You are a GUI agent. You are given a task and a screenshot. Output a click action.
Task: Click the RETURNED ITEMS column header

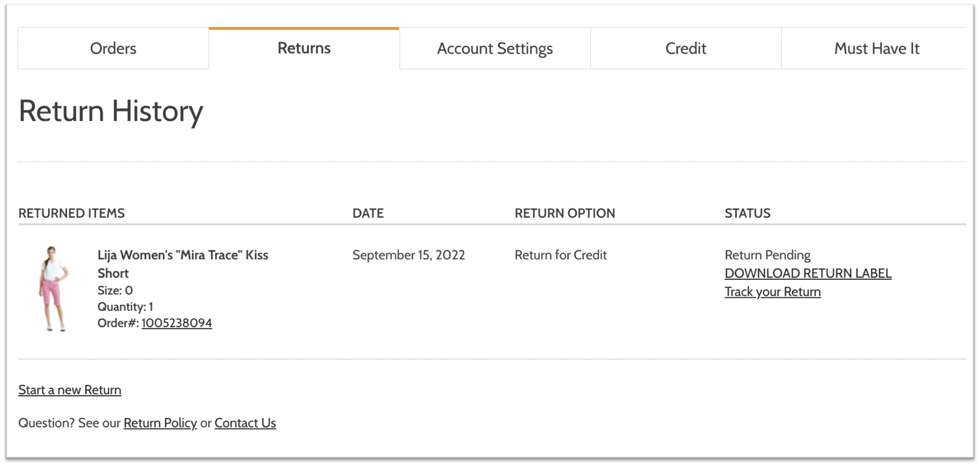coord(72,213)
